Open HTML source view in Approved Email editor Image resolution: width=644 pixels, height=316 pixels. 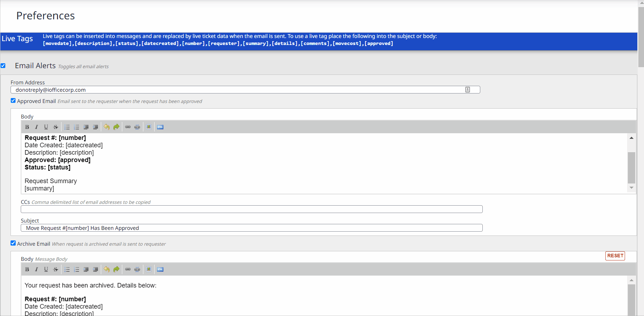click(160, 127)
